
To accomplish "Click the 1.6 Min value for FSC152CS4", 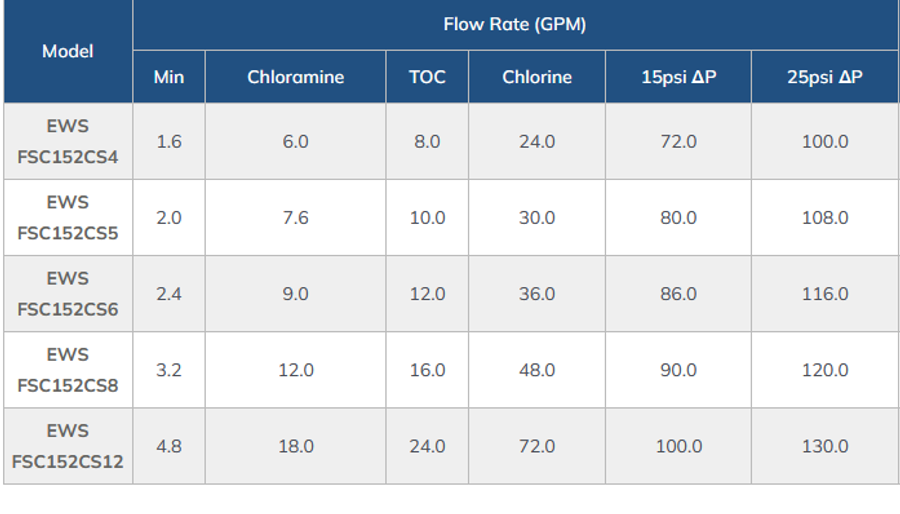I will (x=169, y=142).
